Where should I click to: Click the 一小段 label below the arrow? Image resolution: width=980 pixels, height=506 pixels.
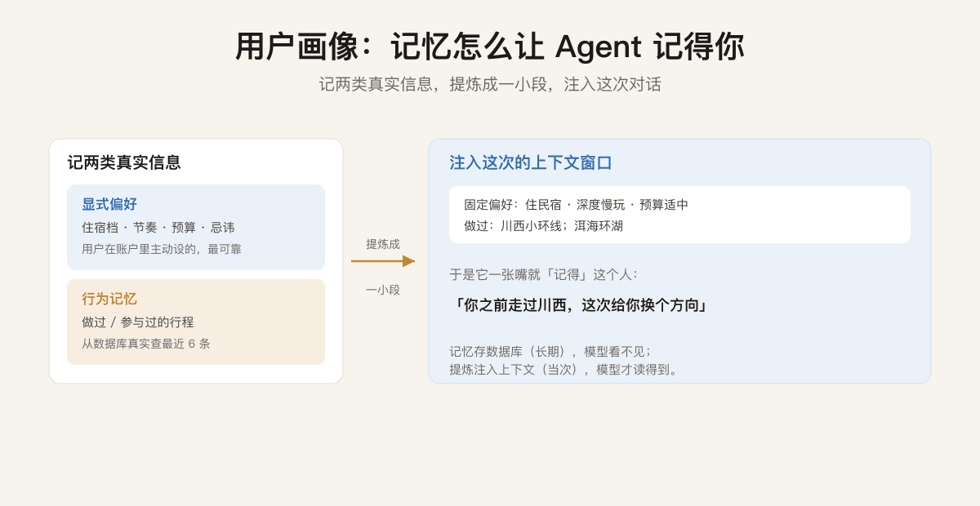pos(383,290)
